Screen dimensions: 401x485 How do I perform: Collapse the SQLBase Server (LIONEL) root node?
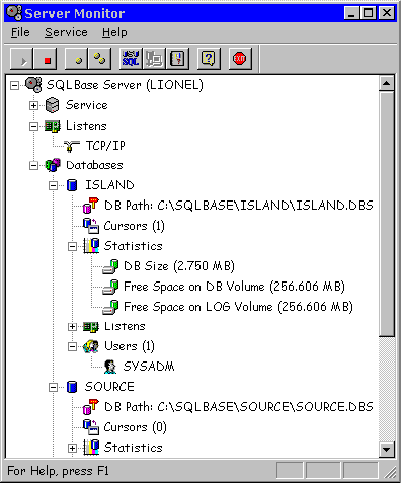14,85
